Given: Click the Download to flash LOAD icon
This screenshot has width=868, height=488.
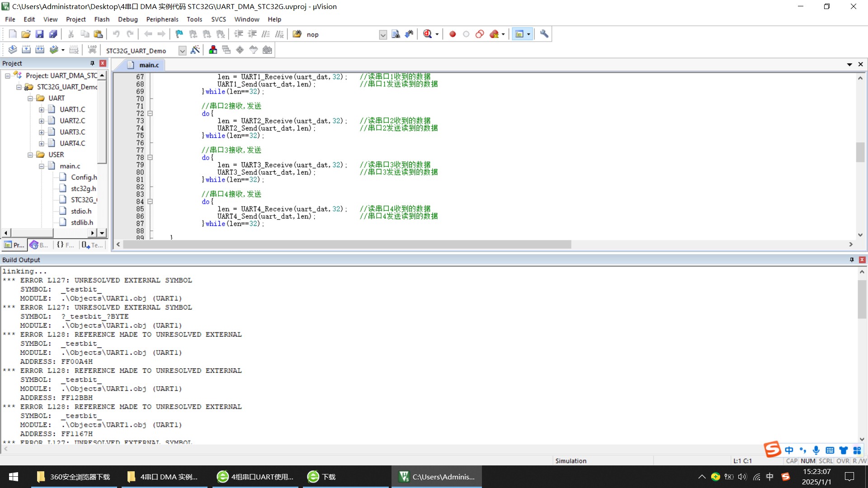Looking at the screenshot, I should pos(92,50).
